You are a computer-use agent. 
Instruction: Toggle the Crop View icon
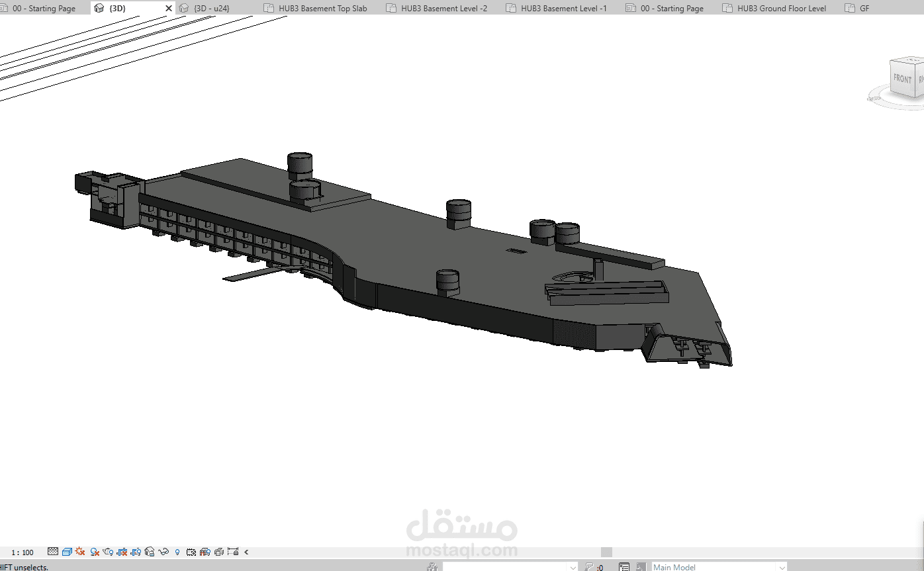(x=122, y=552)
